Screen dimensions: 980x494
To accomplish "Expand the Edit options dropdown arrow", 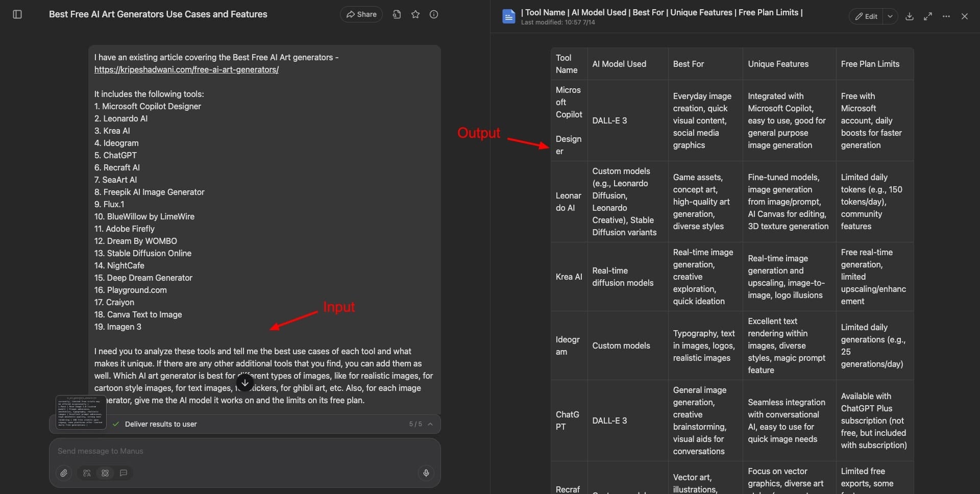I will (890, 16).
